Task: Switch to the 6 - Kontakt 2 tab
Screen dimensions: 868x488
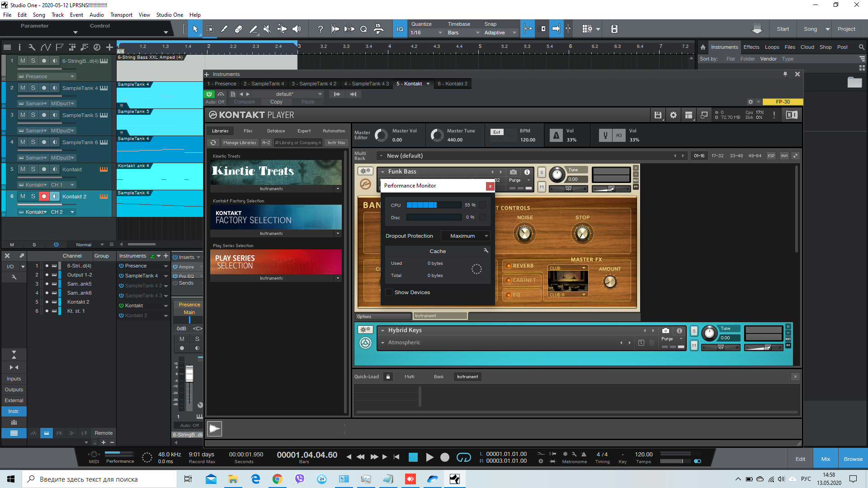Action: click(x=453, y=84)
